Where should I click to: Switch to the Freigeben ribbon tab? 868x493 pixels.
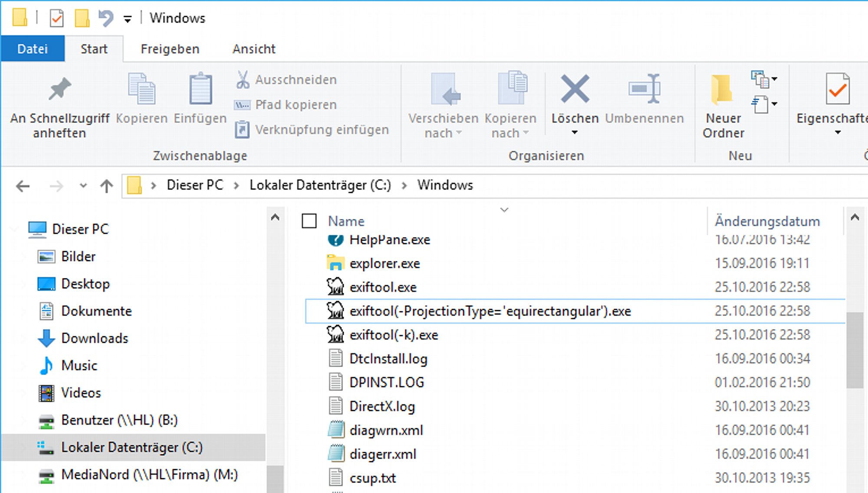point(170,49)
